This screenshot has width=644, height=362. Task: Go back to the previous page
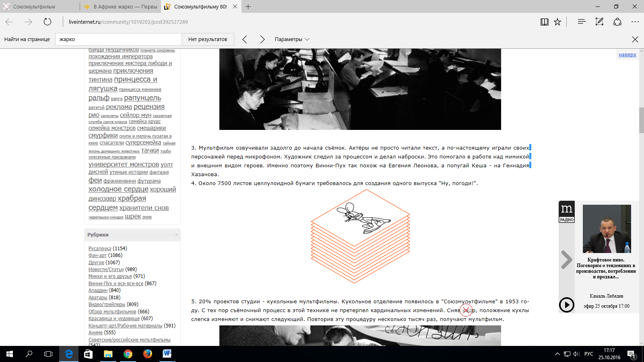(9, 22)
